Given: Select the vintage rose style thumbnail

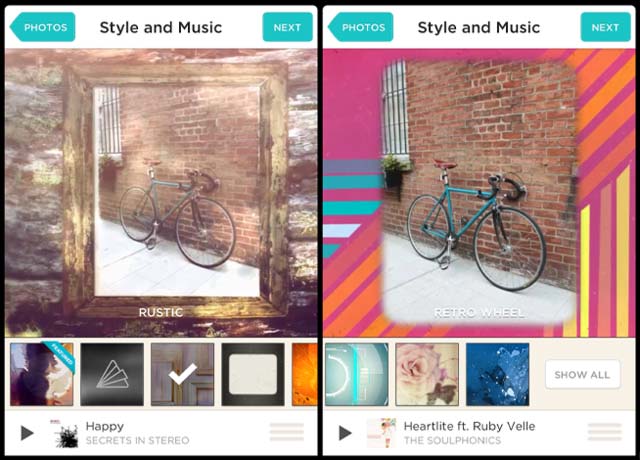Looking at the screenshot, I should [x=427, y=374].
